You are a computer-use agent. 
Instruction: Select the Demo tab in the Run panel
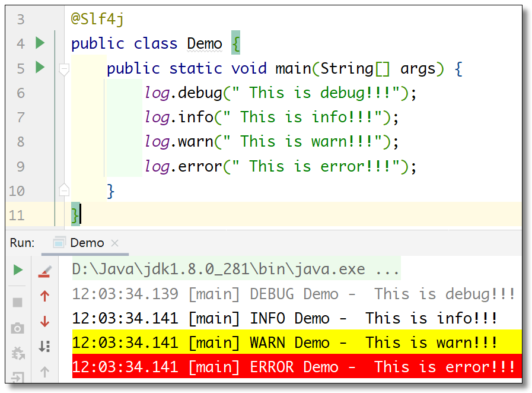click(x=87, y=243)
